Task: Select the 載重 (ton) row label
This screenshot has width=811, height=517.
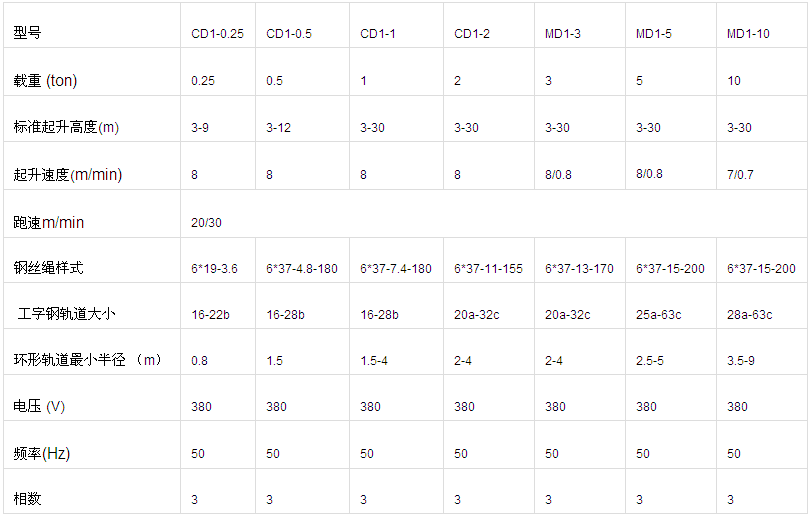Action: pyautogui.click(x=45, y=80)
